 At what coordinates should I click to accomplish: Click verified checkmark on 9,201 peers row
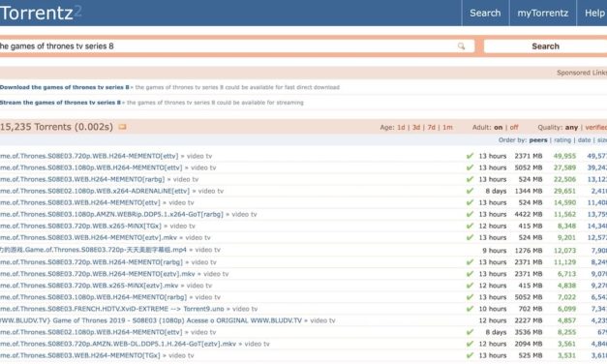point(470,237)
